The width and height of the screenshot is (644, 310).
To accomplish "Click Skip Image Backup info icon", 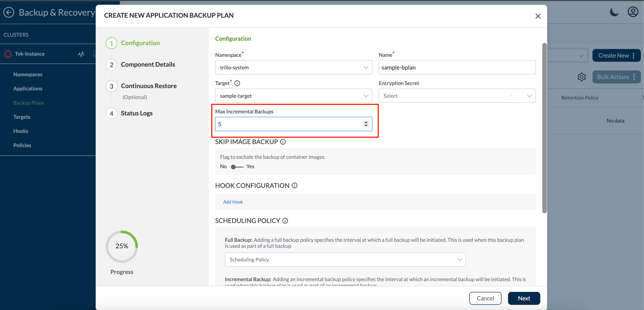I will (283, 142).
